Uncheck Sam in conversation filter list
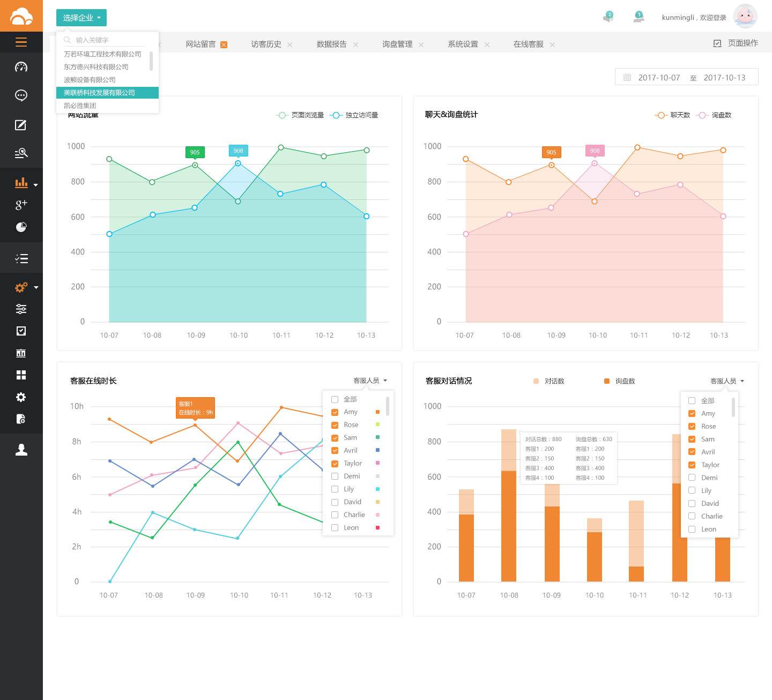Image resolution: width=772 pixels, height=700 pixels. click(692, 439)
